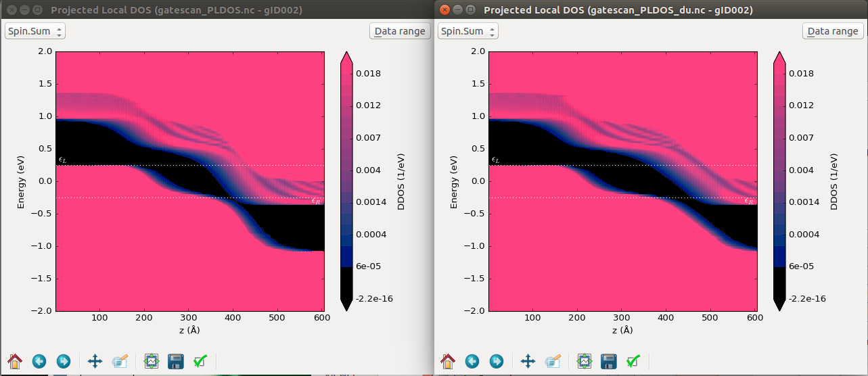Go forward to next view in right window

[x=497, y=361]
